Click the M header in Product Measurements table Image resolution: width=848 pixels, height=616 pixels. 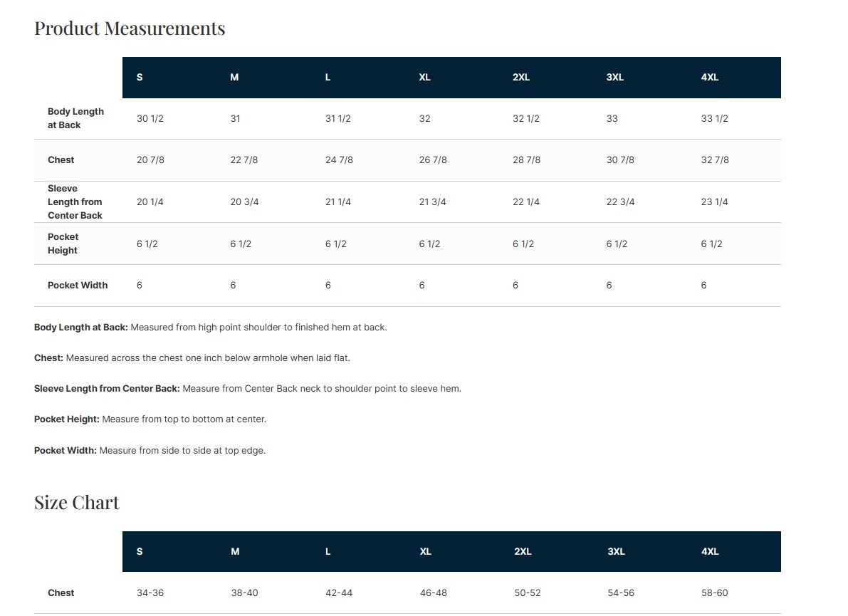[x=234, y=78]
